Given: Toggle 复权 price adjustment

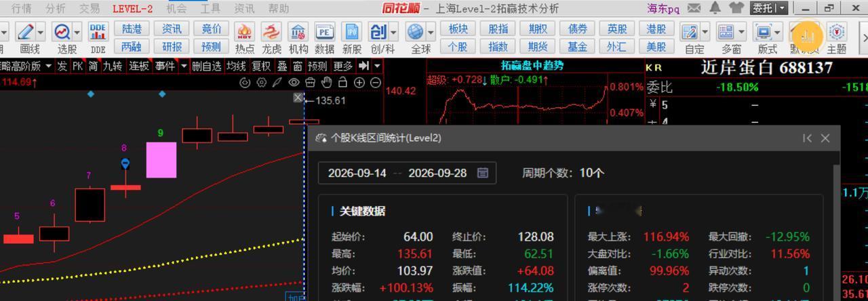Looking at the screenshot, I should tap(261, 66).
